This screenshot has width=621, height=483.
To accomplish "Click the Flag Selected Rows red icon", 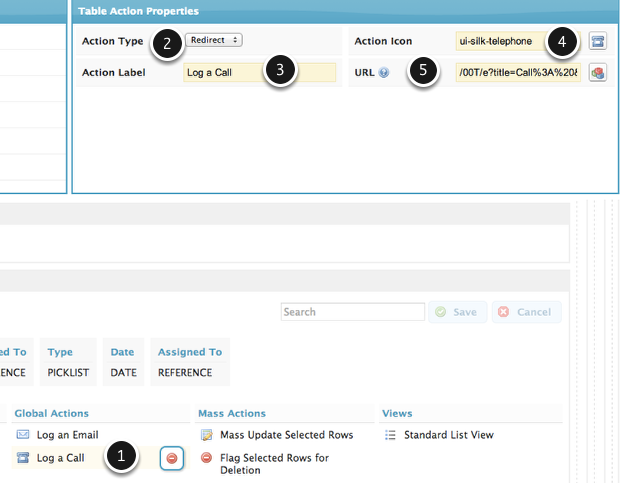I will pos(207,458).
